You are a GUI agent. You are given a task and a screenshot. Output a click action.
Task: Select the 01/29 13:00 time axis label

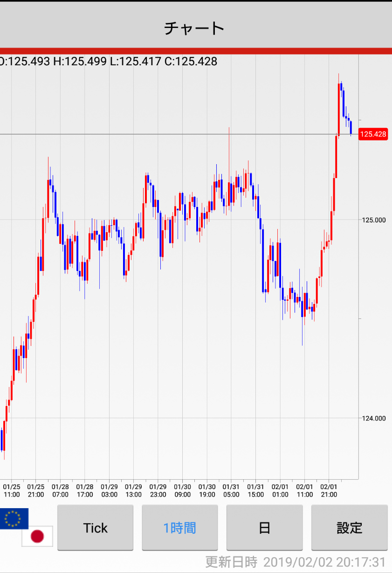click(x=133, y=490)
